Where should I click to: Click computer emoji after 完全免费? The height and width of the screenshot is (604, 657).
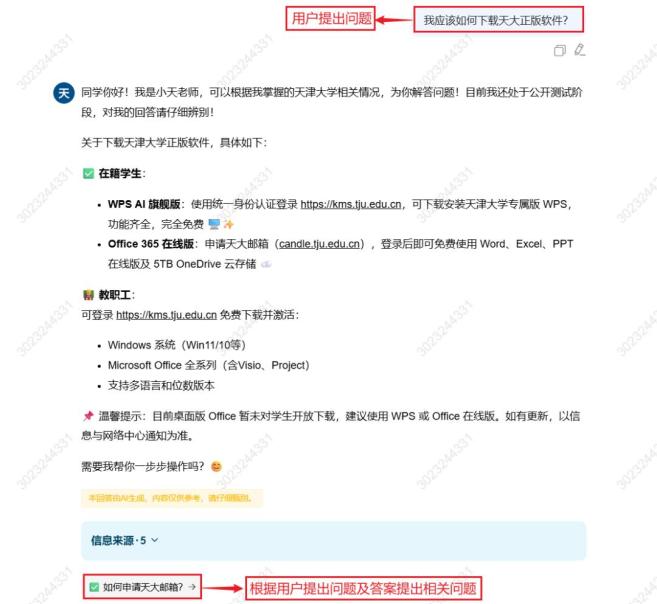pyautogui.click(x=214, y=224)
